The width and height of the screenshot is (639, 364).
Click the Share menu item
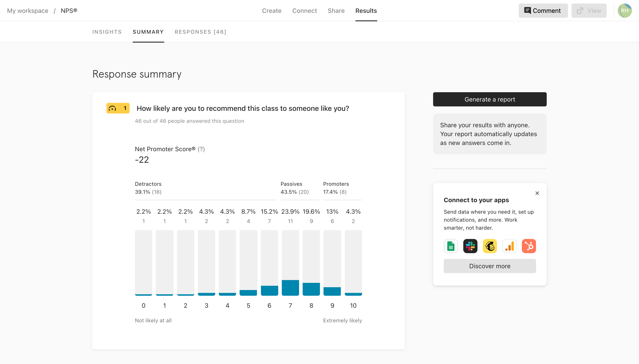(x=336, y=10)
